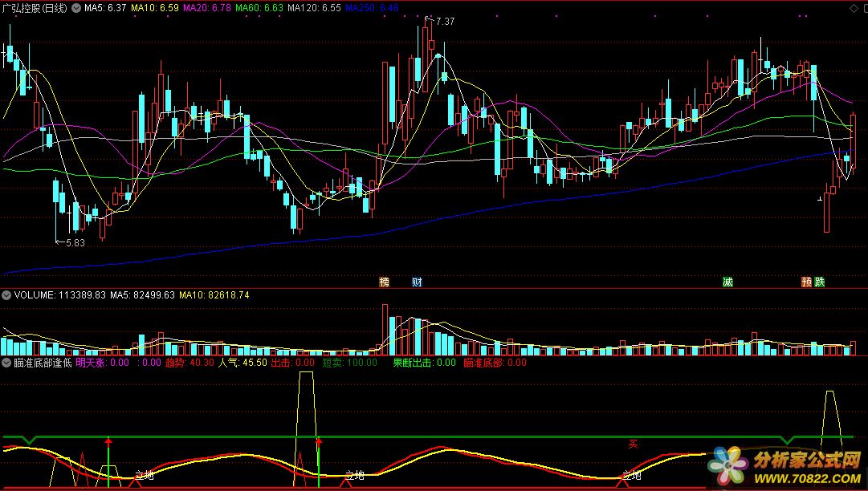Click the 广弘控股(日线) chart title
868x491 pixels.
pyautogui.click(x=35, y=8)
